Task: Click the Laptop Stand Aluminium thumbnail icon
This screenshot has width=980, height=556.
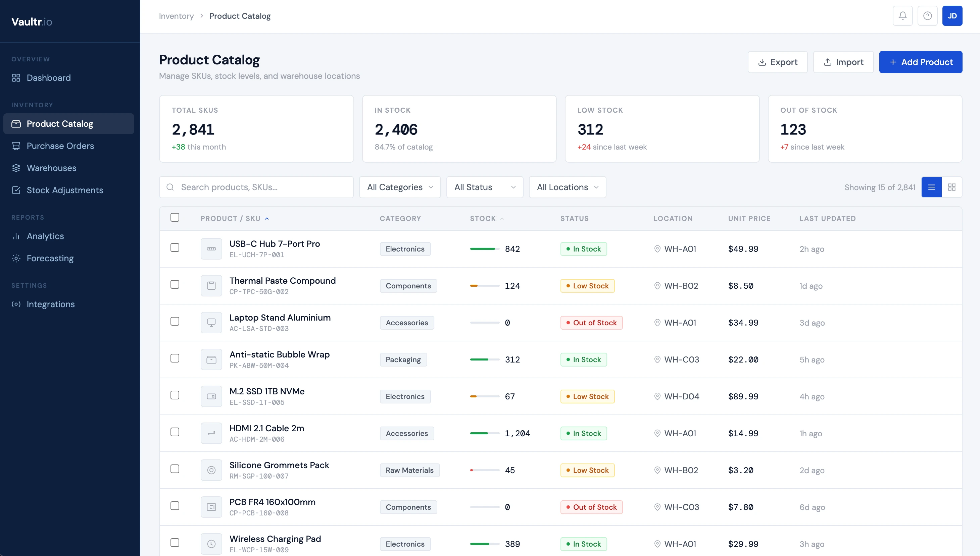Action: [x=211, y=323]
